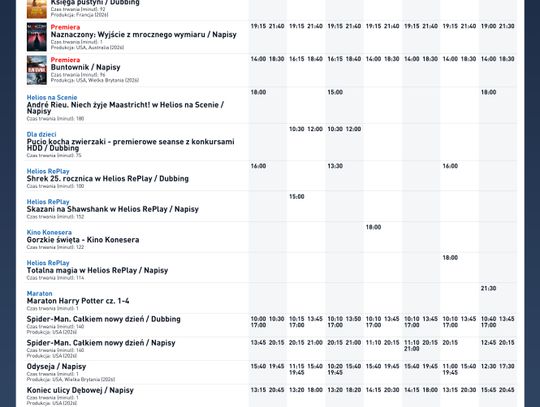
Task: Select the 11:15 Odyseja showtime
Action: click(x=297, y=367)
